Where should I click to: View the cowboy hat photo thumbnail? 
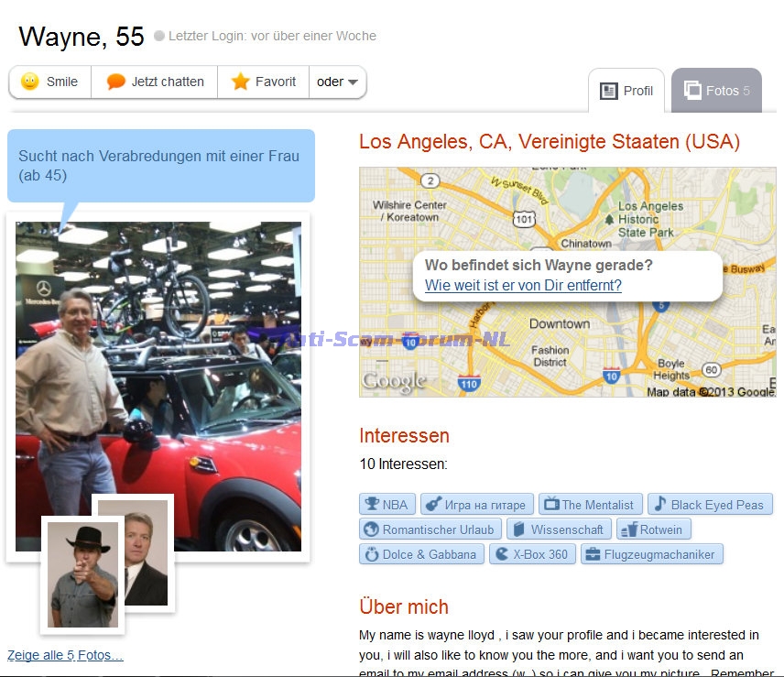pos(82,575)
